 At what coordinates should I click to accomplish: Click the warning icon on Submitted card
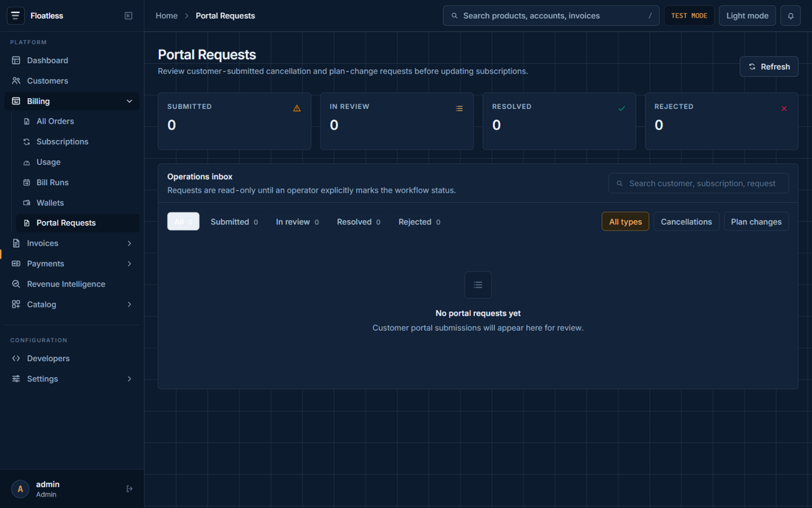[297, 108]
